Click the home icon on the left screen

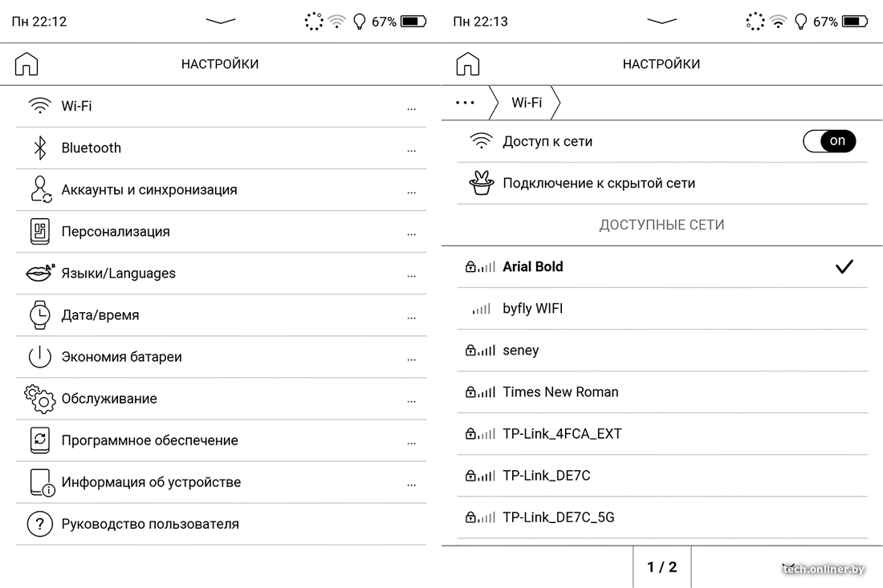pyautogui.click(x=26, y=64)
